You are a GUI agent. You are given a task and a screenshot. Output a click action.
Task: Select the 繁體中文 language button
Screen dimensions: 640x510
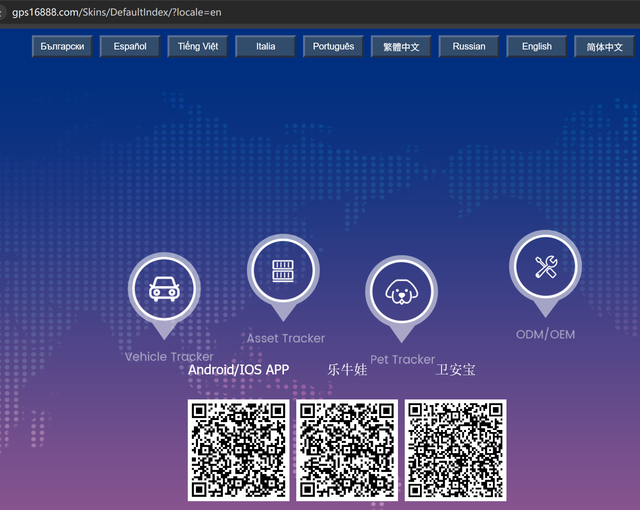[401, 47]
